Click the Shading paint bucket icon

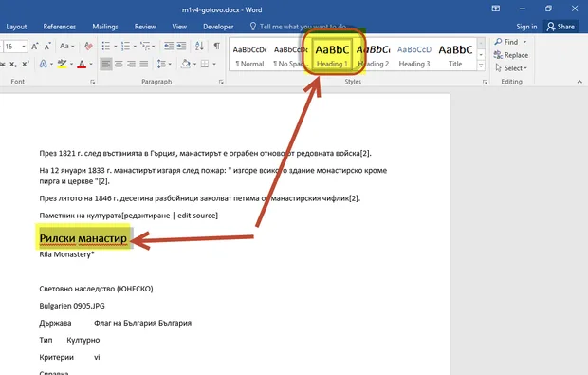(185, 64)
